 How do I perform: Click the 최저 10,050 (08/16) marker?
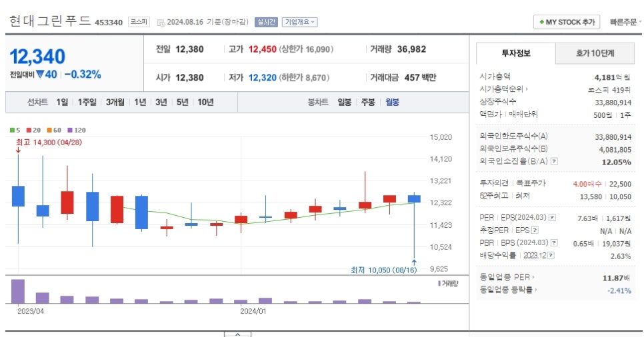click(383, 270)
